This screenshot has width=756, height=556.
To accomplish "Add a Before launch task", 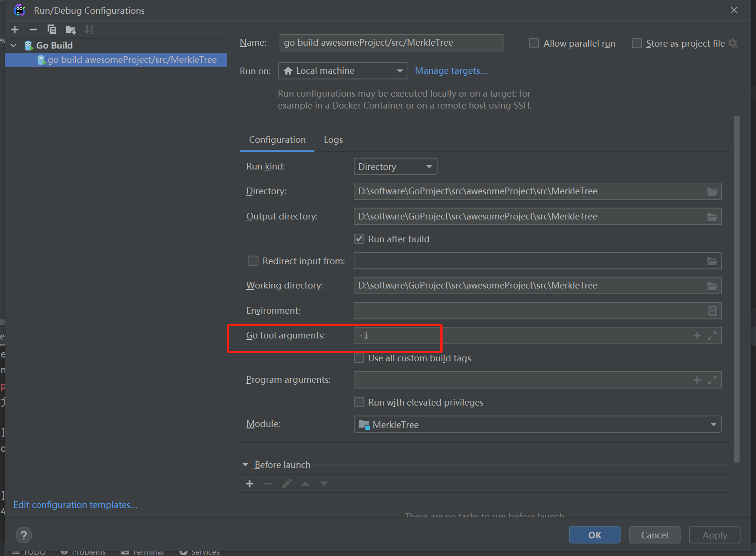I will (250, 484).
